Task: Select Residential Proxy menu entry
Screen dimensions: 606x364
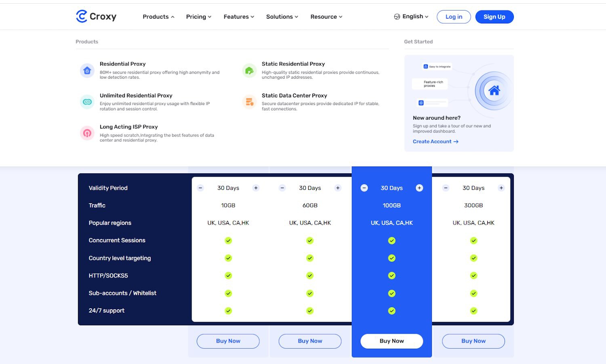Action: pos(160,70)
